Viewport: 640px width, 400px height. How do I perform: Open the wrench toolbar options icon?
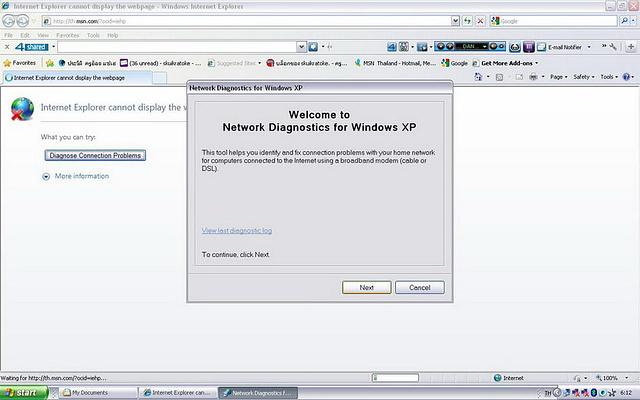(x=613, y=47)
